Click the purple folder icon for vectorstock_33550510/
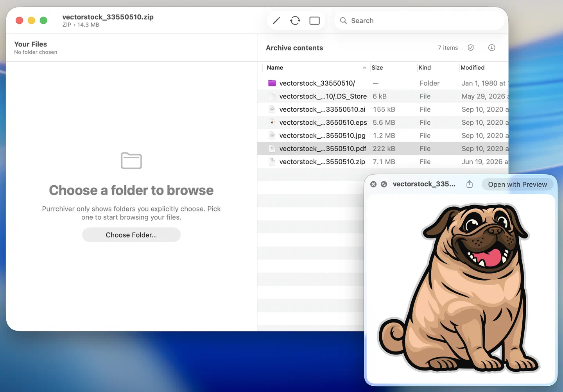 pyautogui.click(x=272, y=83)
